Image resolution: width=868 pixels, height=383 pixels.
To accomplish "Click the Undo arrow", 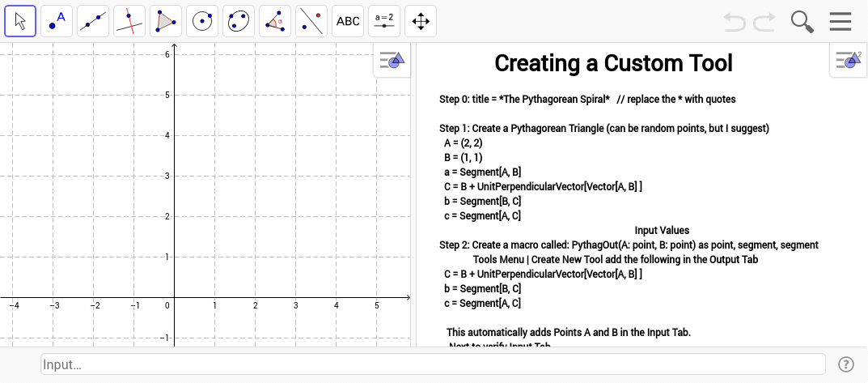I will tap(735, 22).
